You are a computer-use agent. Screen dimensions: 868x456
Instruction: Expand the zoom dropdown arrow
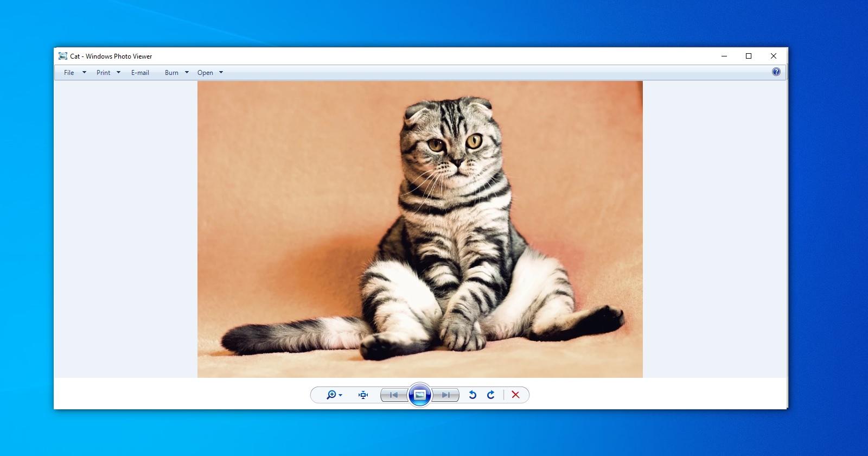pos(341,395)
